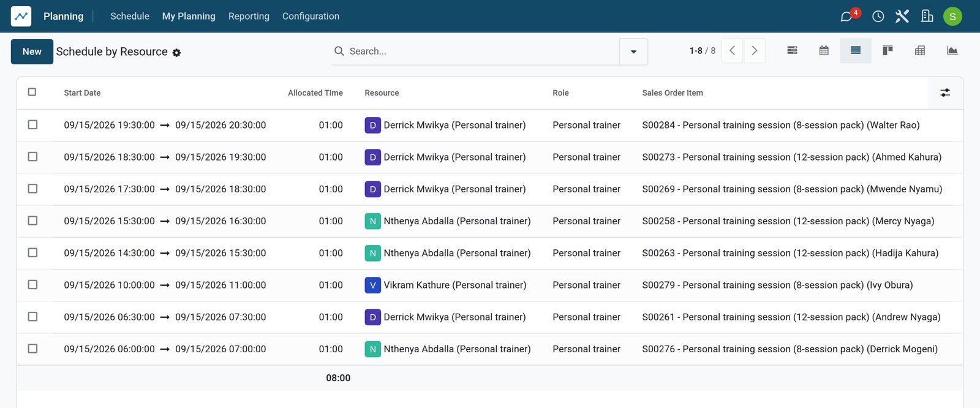Open the Schedule by Resource settings gear
The width and height of the screenshot is (980, 408).
(x=176, y=53)
